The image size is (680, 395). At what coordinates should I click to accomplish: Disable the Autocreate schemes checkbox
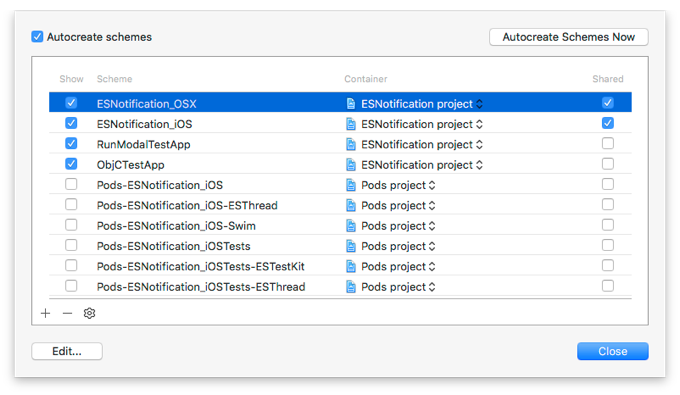coord(37,37)
